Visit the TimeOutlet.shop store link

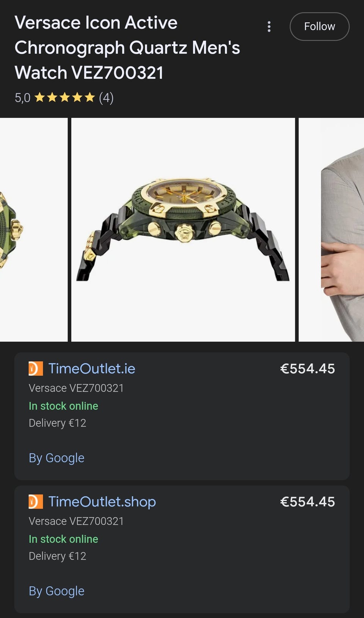(x=102, y=502)
